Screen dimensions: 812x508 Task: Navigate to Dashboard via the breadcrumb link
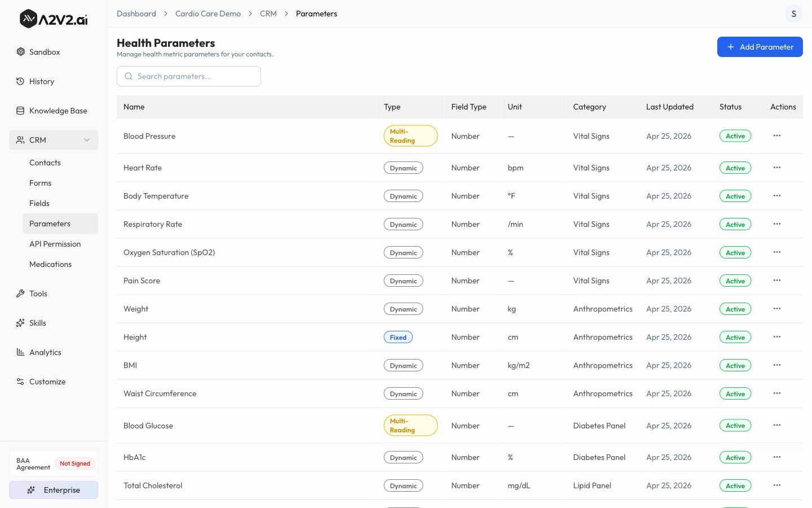point(136,14)
